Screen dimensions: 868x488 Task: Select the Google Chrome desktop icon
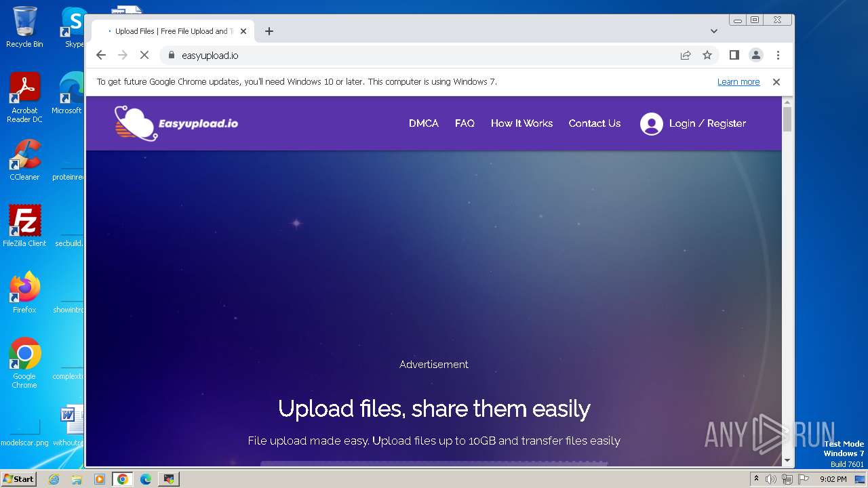[24, 363]
